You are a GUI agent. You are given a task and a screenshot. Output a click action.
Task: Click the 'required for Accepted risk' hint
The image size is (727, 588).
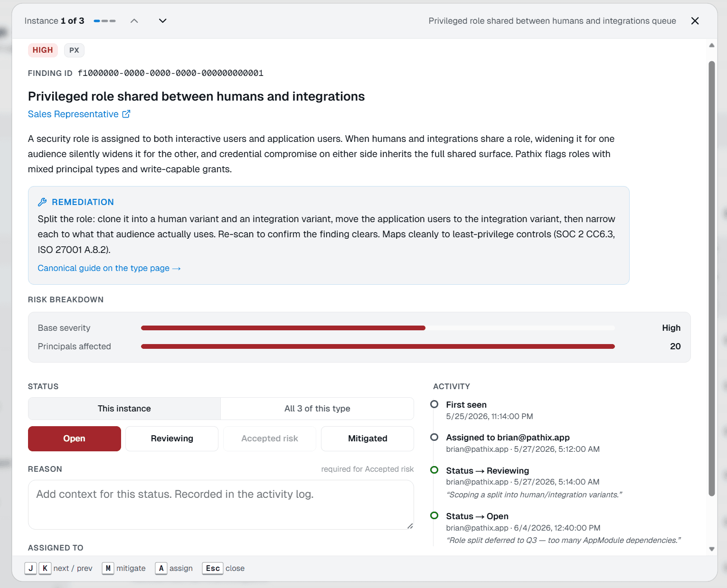tap(368, 469)
